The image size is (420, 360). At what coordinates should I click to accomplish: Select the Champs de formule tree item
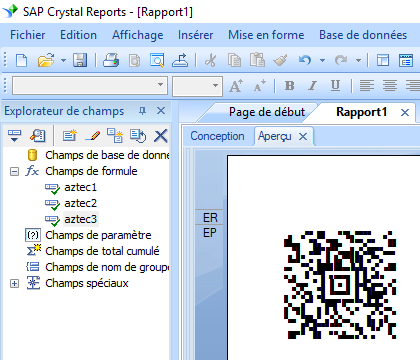(x=91, y=171)
